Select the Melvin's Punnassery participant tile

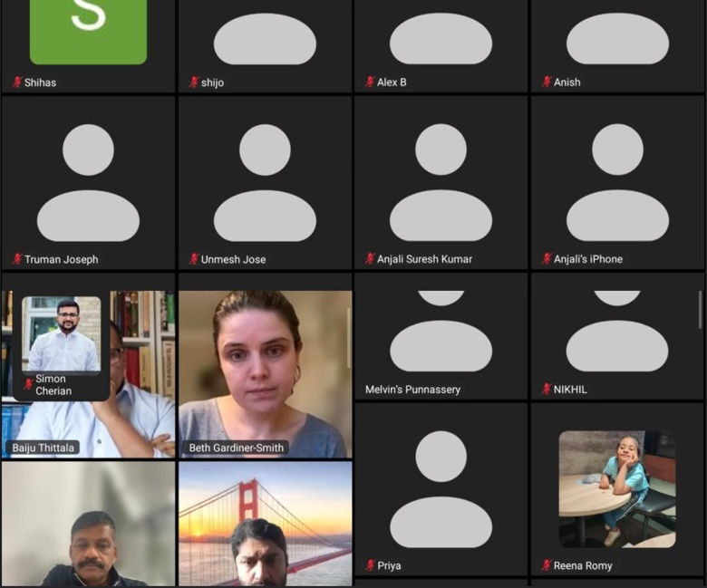coord(441,340)
